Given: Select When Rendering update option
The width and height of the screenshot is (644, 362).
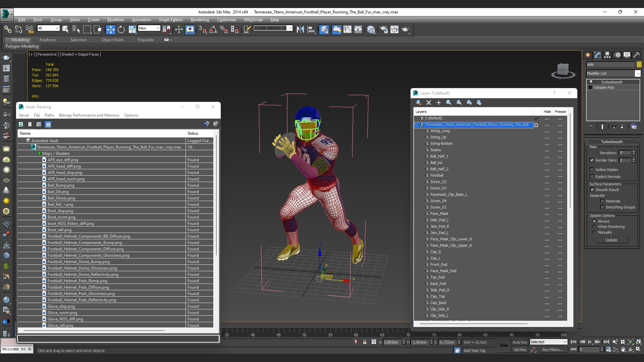Looking at the screenshot, I should (x=594, y=227).
